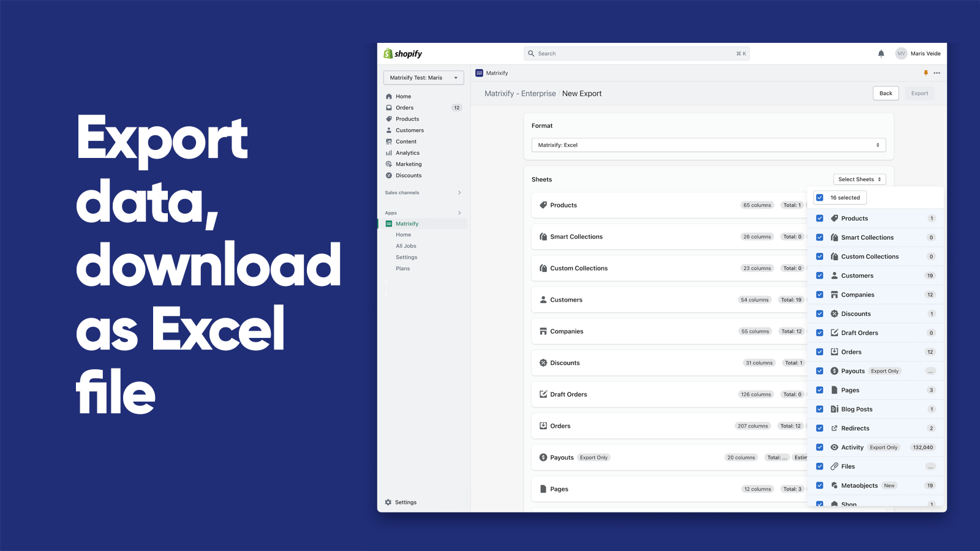The width and height of the screenshot is (980, 551).
Task: Select the Customers person icon in the sheet list
Action: [x=543, y=299]
